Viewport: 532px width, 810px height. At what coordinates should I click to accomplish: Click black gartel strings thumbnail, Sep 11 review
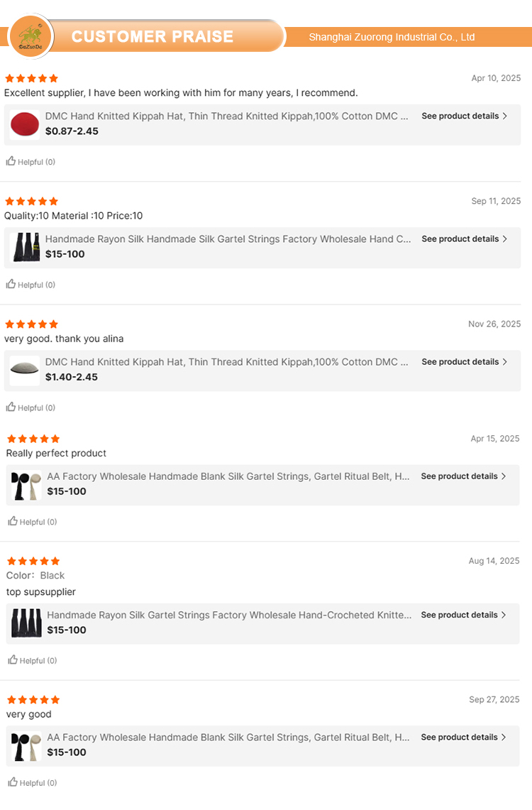coord(25,247)
